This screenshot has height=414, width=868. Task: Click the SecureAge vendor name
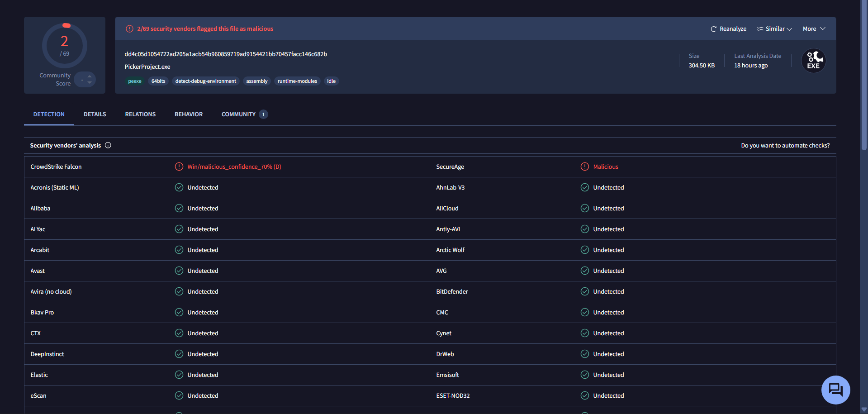pyautogui.click(x=450, y=167)
